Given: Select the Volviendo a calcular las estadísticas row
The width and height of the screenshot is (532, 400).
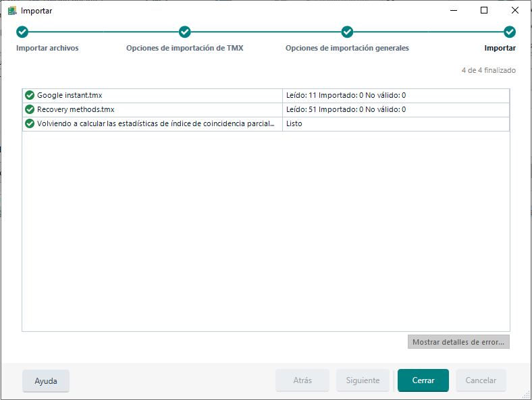Looking at the screenshot, I should coord(155,123).
